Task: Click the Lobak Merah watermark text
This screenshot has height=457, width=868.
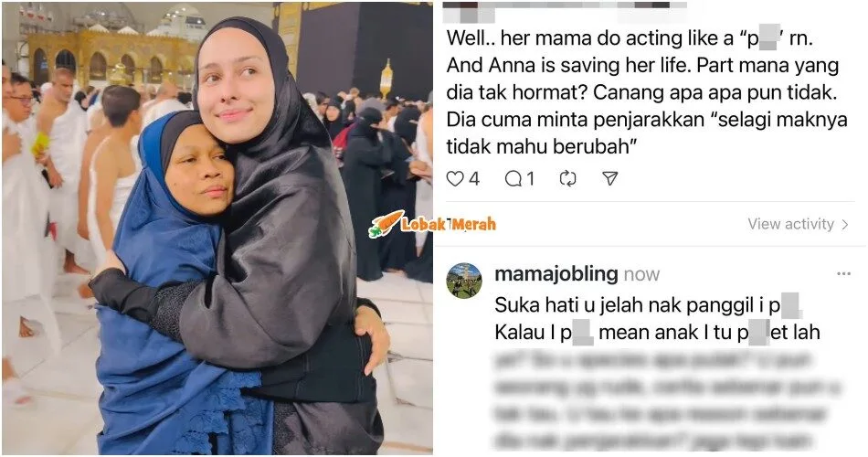Action: click(x=449, y=224)
